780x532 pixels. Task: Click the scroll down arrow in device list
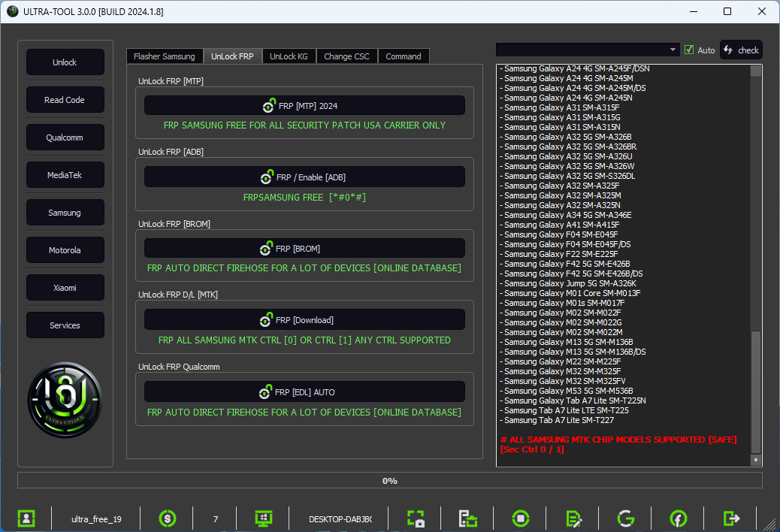[x=756, y=460]
